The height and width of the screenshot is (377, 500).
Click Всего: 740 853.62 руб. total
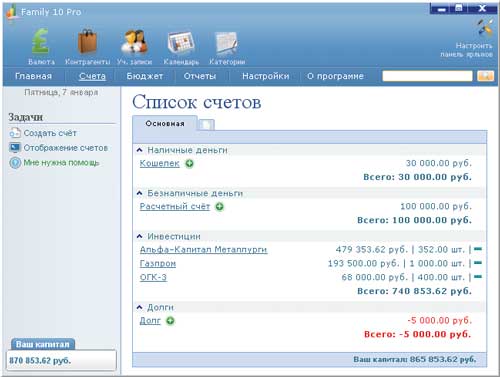[414, 291]
